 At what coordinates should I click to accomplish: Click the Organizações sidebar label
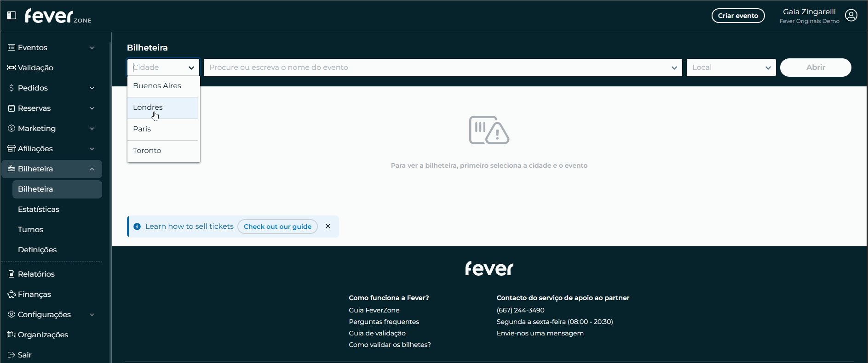tap(43, 335)
